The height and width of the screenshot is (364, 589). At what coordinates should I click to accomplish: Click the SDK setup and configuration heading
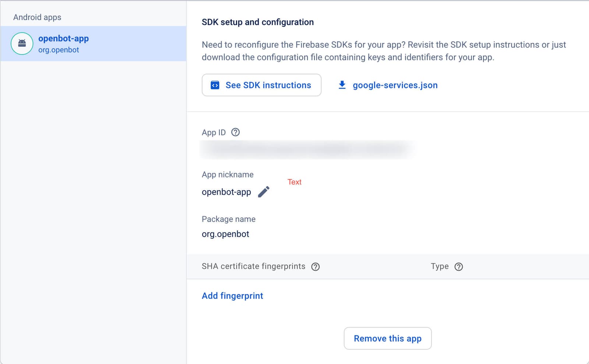pyautogui.click(x=258, y=22)
